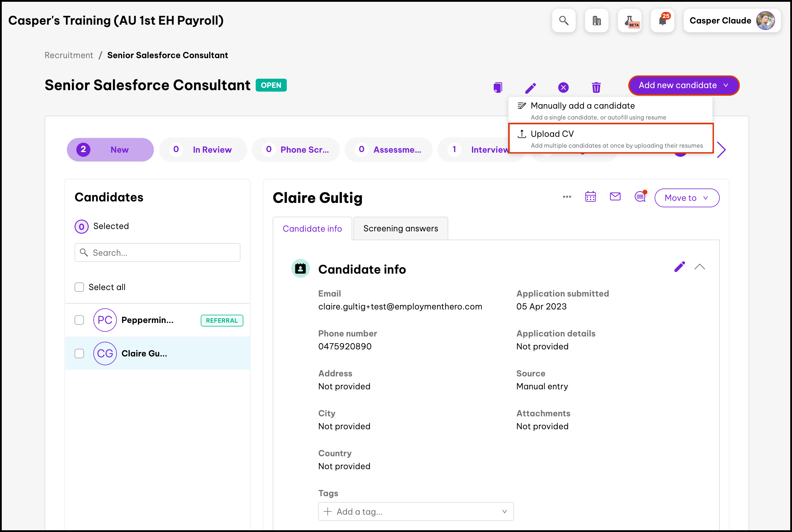Check the Peppermin... candidate checkbox

79,320
